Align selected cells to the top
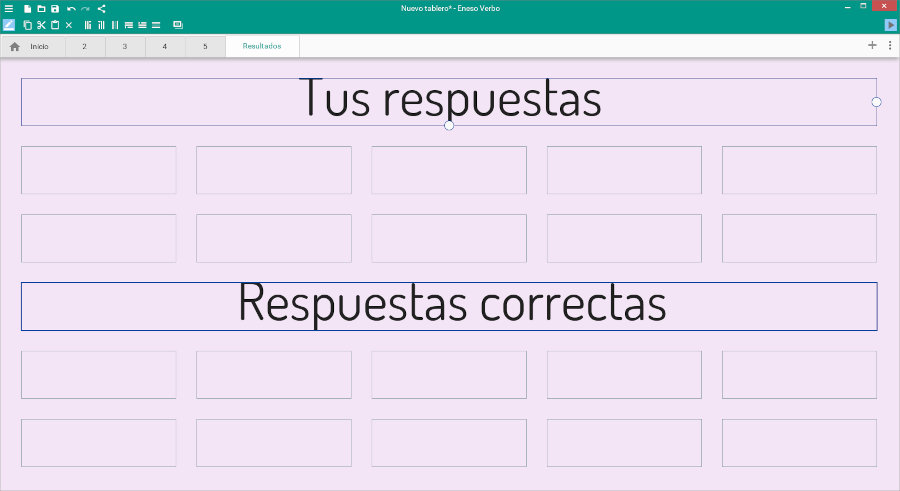The width and height of the screenshot is (900, 491). [129, 25]
